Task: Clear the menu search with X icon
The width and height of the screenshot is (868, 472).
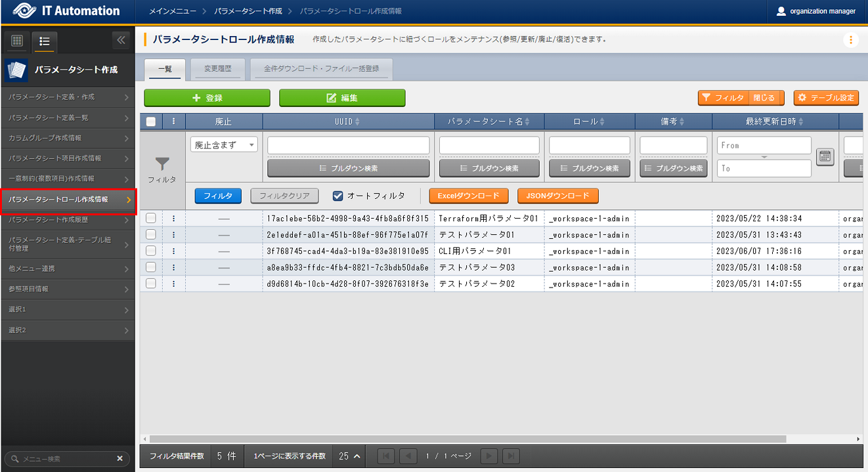Action: click(x=119, y=459)
